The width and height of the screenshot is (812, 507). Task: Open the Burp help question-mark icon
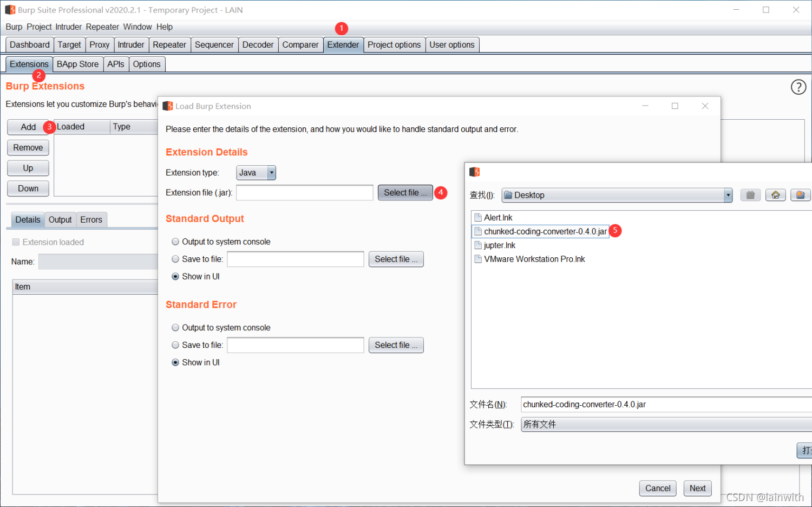tap(798, 87)
